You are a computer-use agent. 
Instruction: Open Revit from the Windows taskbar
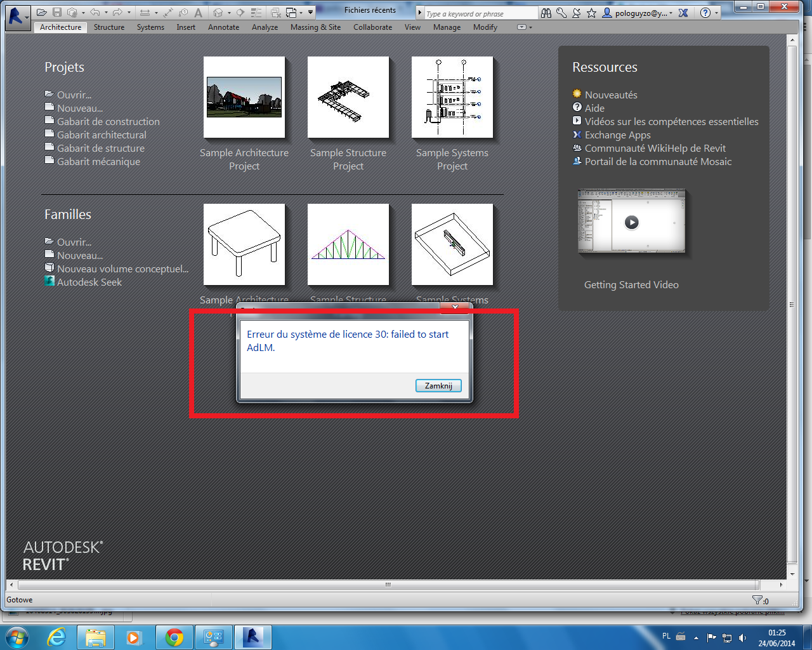253,637
